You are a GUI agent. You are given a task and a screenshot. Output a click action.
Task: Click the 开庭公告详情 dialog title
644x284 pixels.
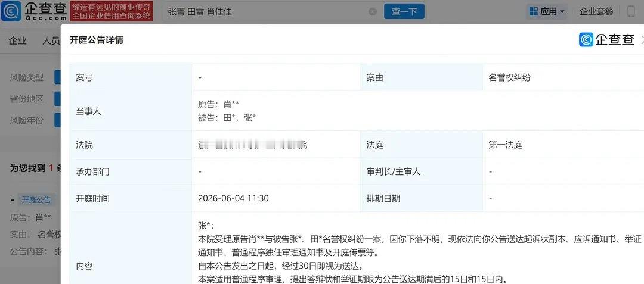(x=96, y=40)
